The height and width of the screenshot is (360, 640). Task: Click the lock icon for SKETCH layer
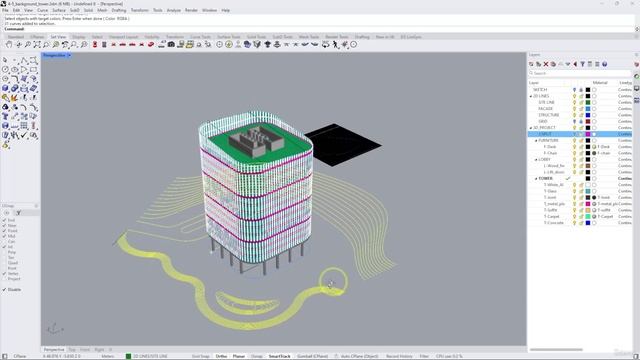tap(581, 89)
